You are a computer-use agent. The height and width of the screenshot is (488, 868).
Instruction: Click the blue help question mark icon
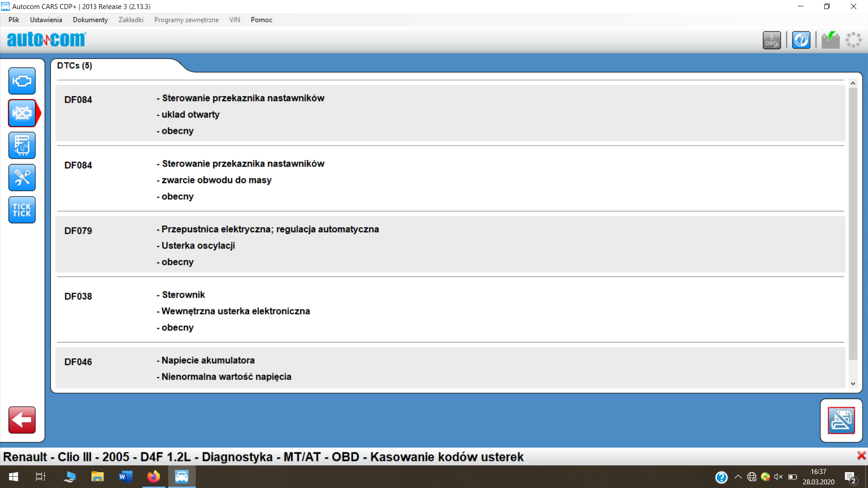801,40
